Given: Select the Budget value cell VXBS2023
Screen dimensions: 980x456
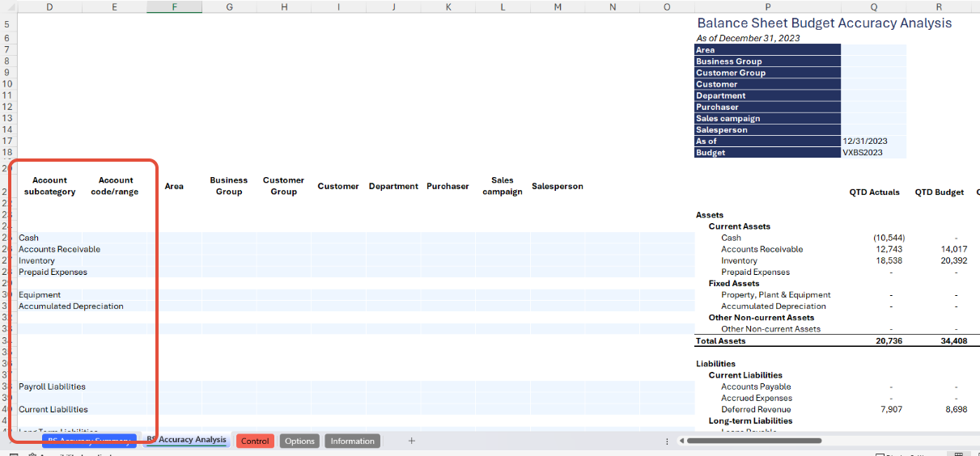Looking at the screenshot, I should click(x=873, y=152).
